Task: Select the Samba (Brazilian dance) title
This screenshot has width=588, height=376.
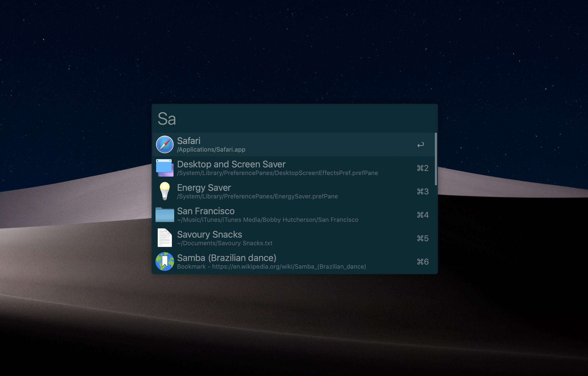Action: tap(226, 258)
